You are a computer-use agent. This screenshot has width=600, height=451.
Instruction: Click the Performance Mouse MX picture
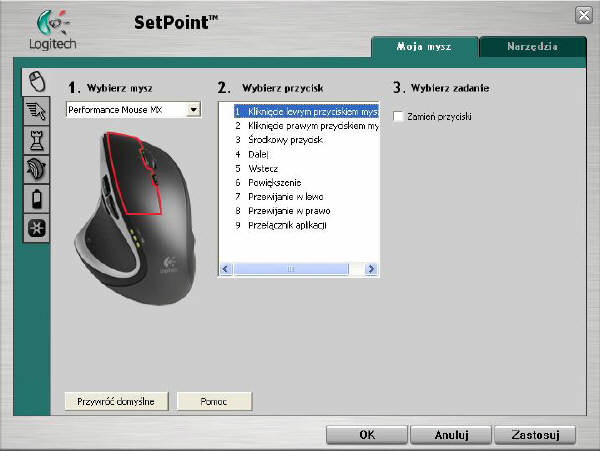(135, 218)
